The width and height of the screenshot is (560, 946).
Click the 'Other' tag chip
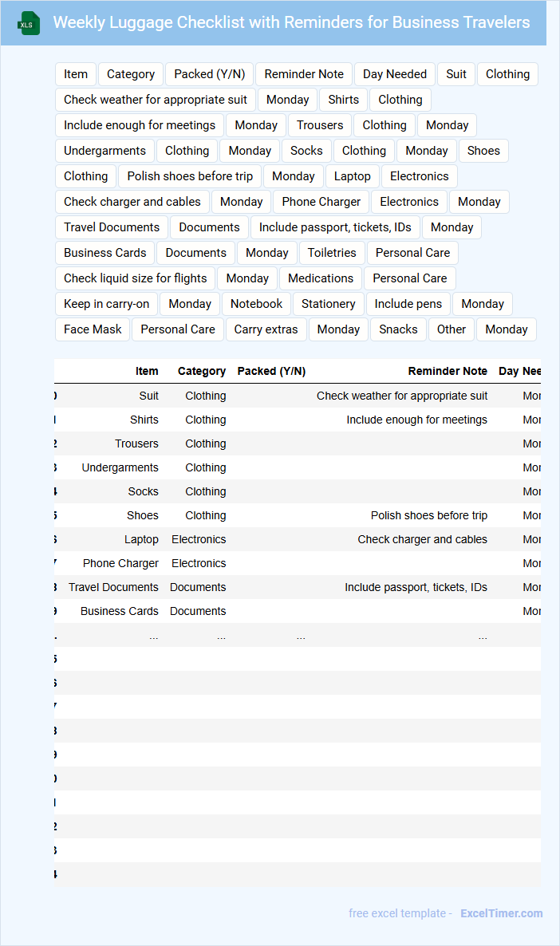[452, 329]
